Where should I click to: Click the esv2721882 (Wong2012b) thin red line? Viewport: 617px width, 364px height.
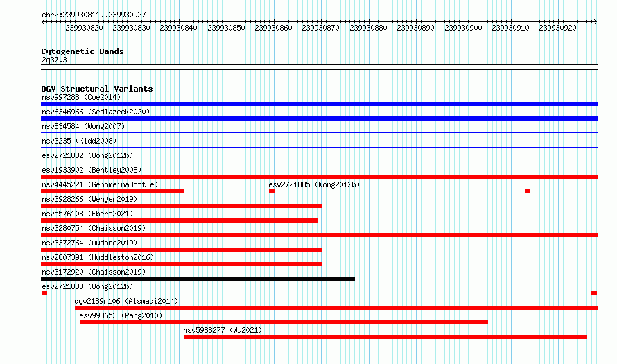point(319,162)
